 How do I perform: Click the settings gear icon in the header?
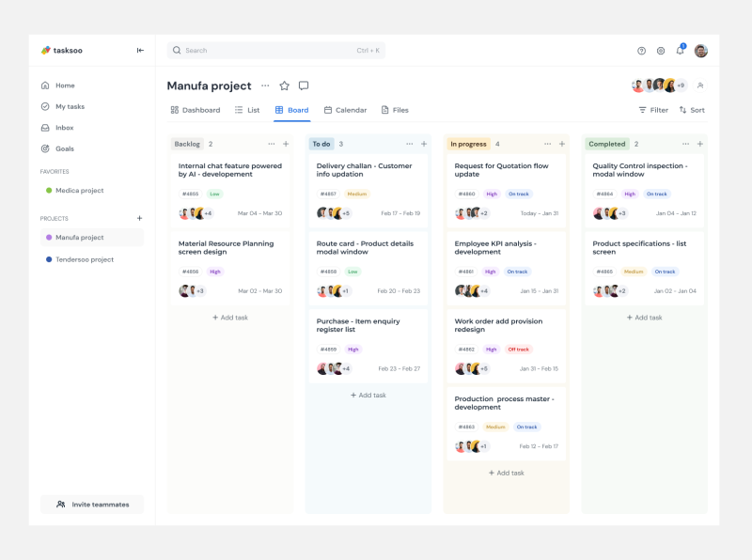(x=660, y=50)
